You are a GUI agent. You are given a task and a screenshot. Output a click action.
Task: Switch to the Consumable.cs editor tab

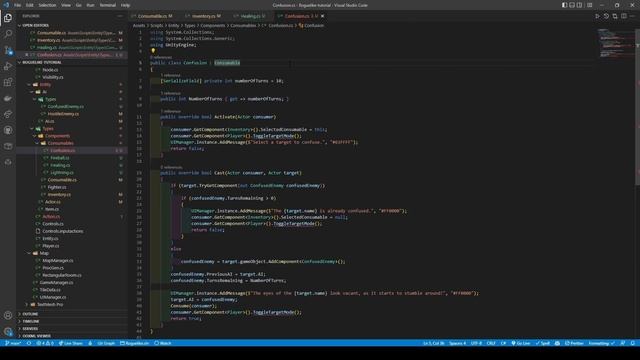coord(153,16)
